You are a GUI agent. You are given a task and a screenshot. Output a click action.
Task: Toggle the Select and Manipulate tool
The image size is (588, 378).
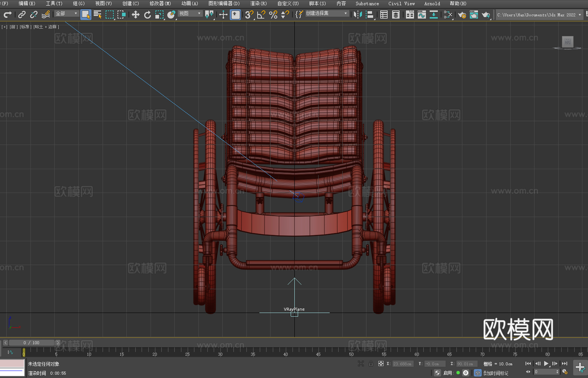[x=223, y=15]
